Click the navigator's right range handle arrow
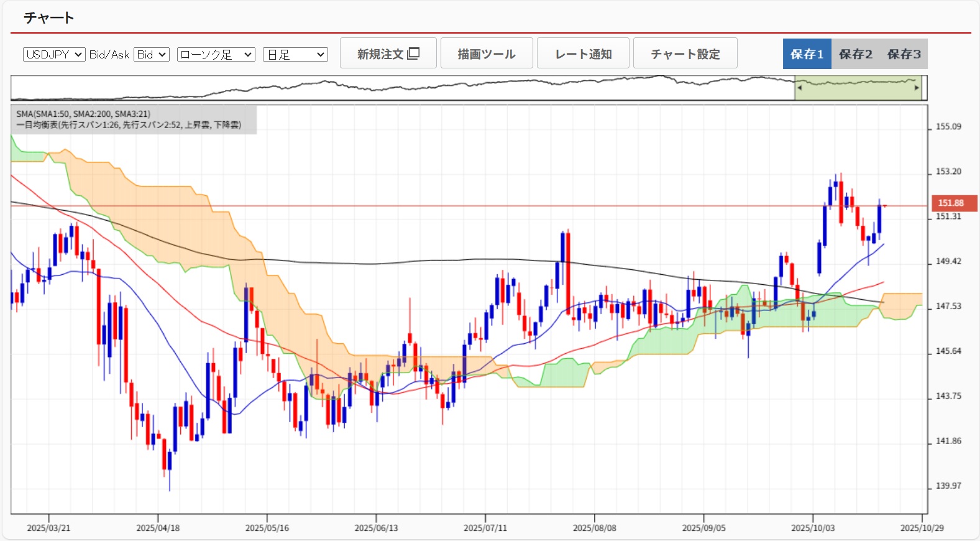This screenshot has width=980, height=541. 917,88
